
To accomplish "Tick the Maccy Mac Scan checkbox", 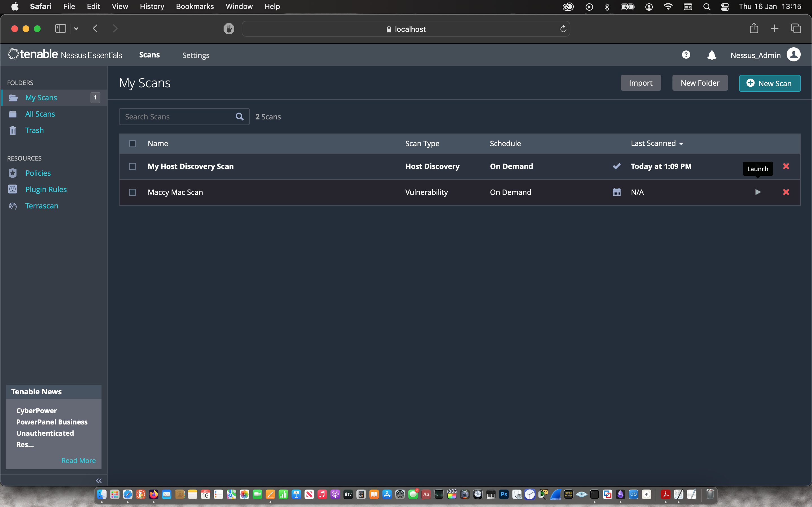I will point(133,192).
